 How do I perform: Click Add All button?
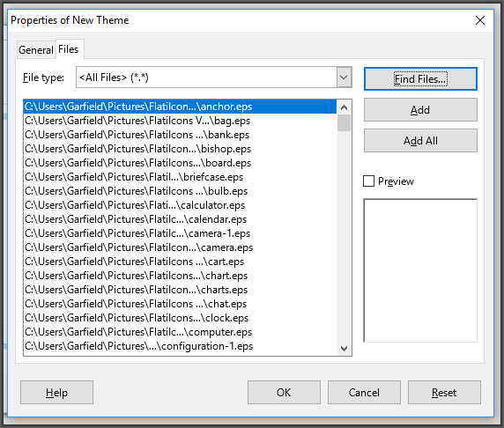point(420,141)
